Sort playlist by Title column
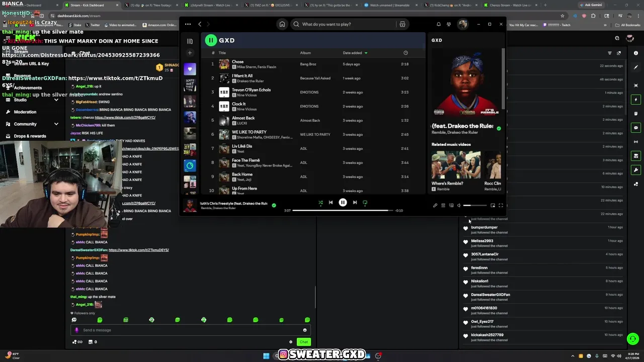The width and height of the screenshot is (644, 362). tap(222, 53)
